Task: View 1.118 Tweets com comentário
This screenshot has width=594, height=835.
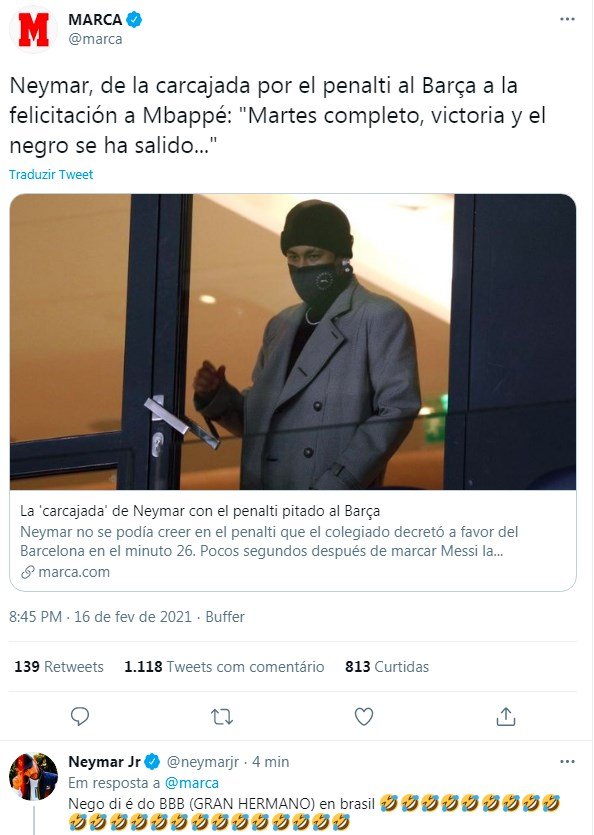Action: click(x=224, y=667)
